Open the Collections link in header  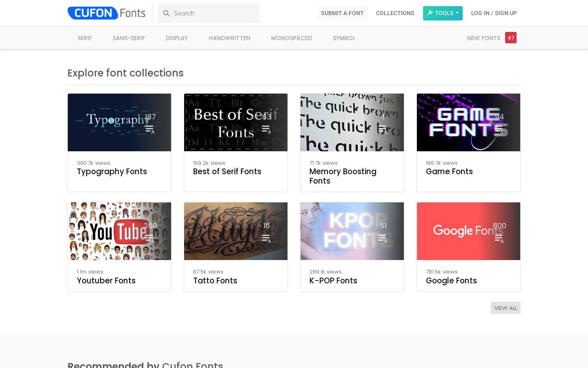coord(395,13)
